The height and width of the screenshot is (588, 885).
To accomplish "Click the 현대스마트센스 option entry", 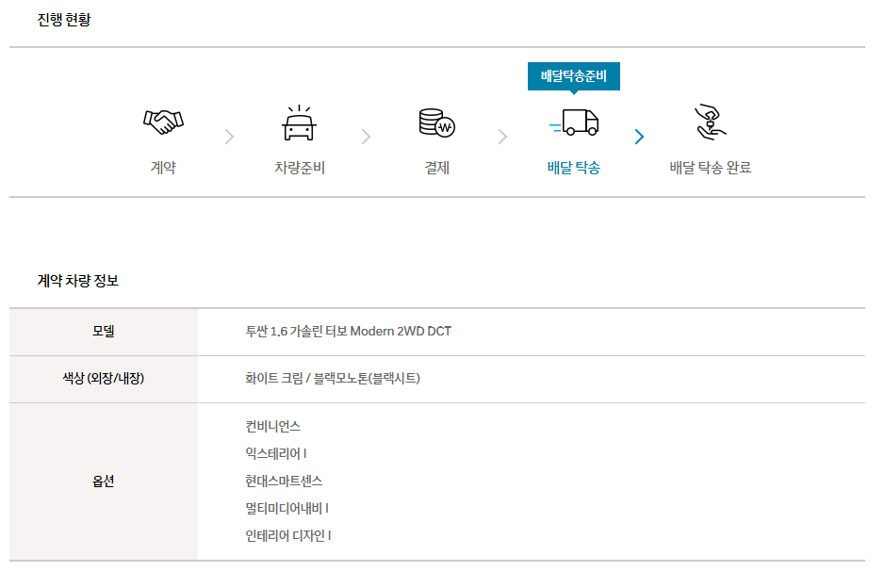I will pos(284,481).
